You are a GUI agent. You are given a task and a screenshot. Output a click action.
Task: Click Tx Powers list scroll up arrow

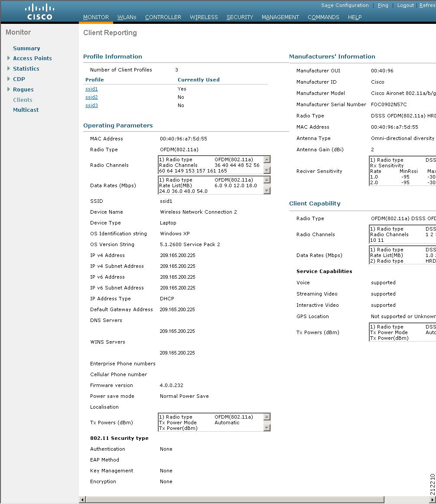[x=267, y=417]
